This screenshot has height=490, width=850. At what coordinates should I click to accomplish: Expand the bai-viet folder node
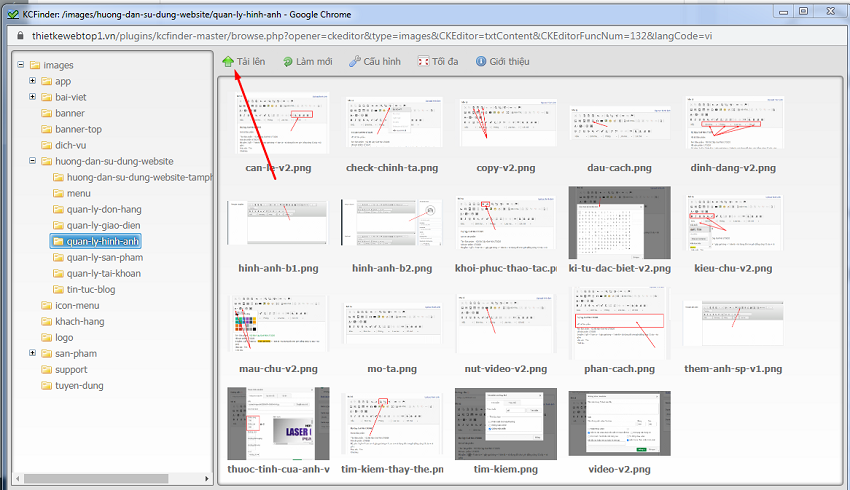click(x=33, y=97)
